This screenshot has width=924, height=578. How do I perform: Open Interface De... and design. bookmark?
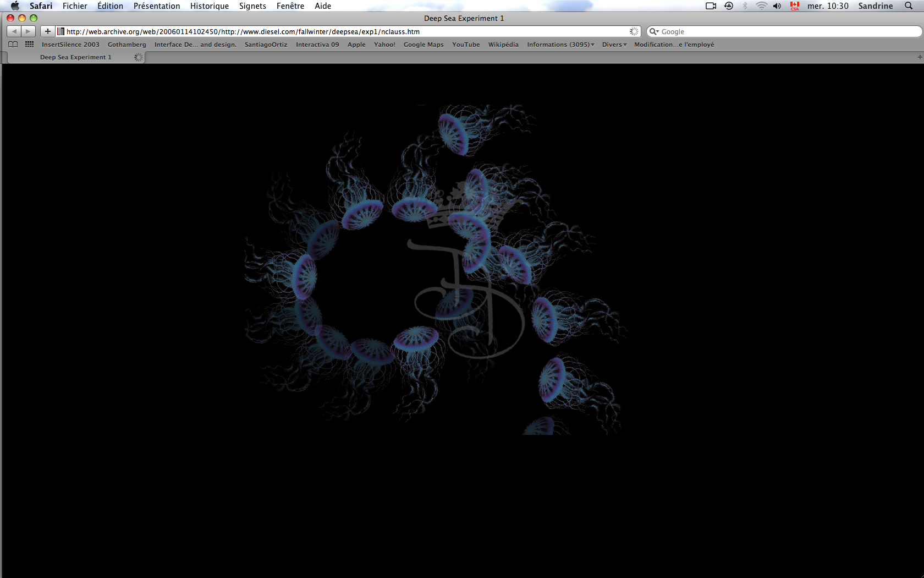point(195,45)
